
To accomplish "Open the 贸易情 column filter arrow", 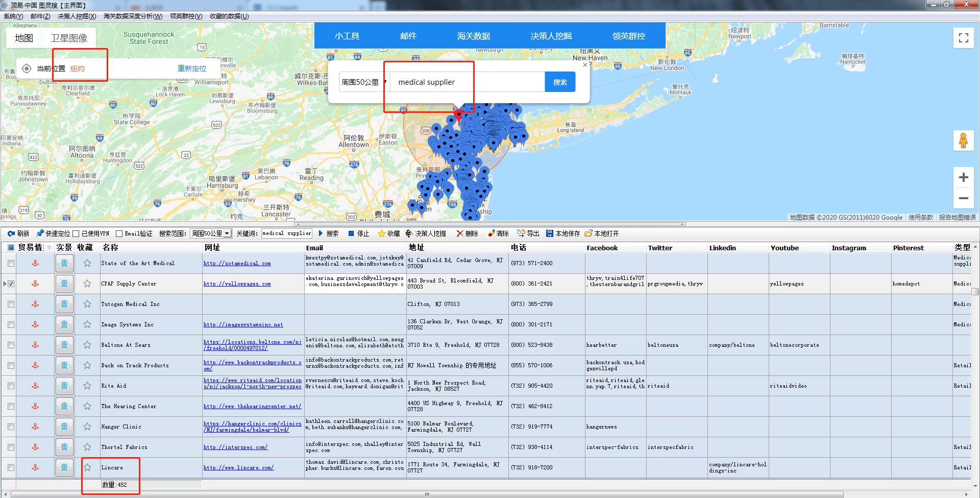I will click(49, 248).
